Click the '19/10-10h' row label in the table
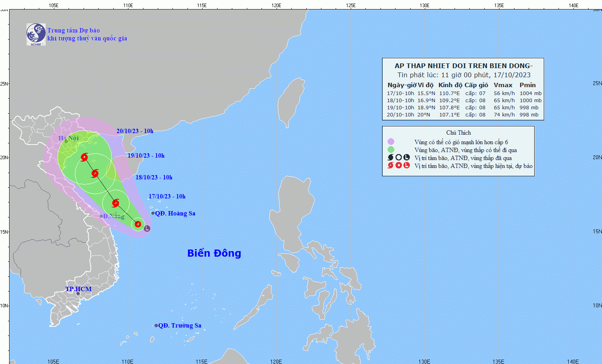602x364 pixels. point(400,108)
